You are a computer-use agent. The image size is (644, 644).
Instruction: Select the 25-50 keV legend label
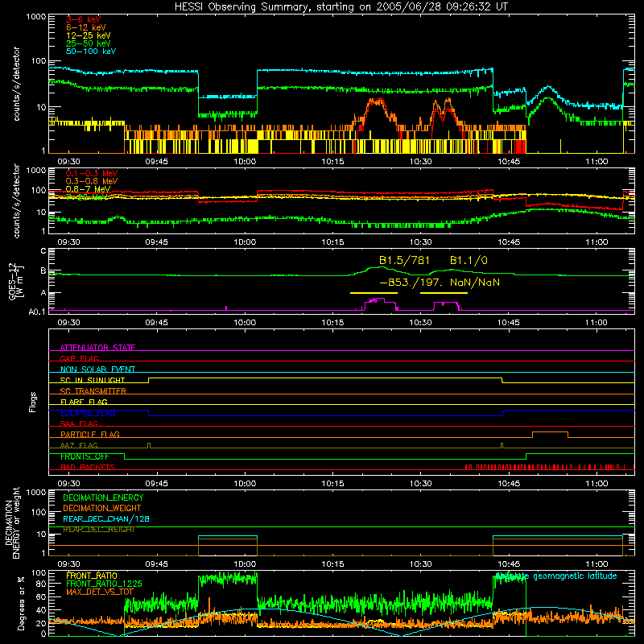click(x=89, y=43)
